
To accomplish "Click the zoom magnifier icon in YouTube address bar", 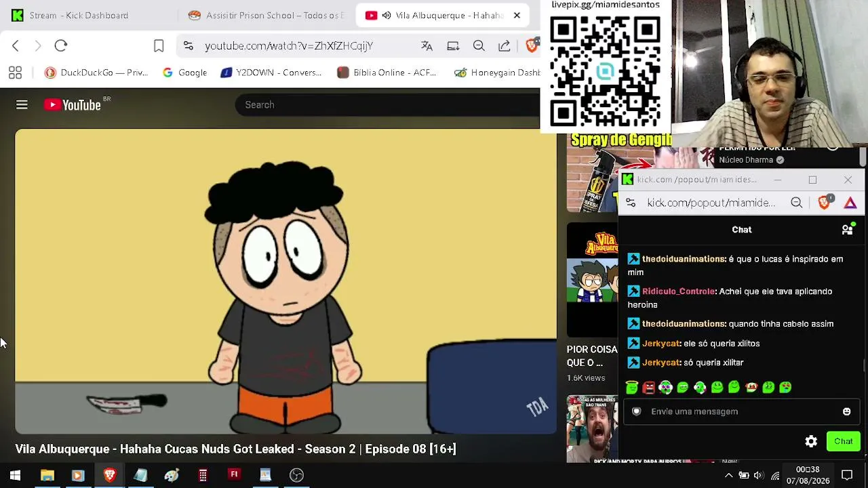I will tap(479, 45).
